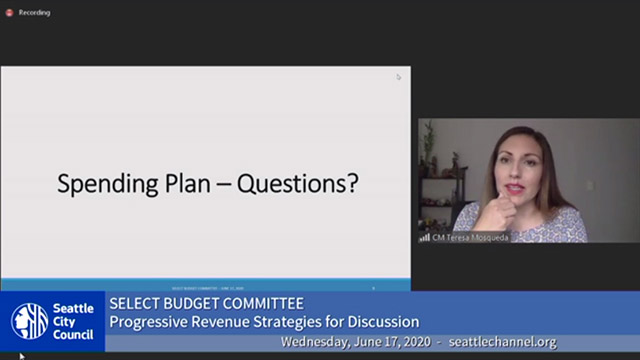
Task: Click the signal strength icon beside Mosqueda's name
Action: pos(424,238)
